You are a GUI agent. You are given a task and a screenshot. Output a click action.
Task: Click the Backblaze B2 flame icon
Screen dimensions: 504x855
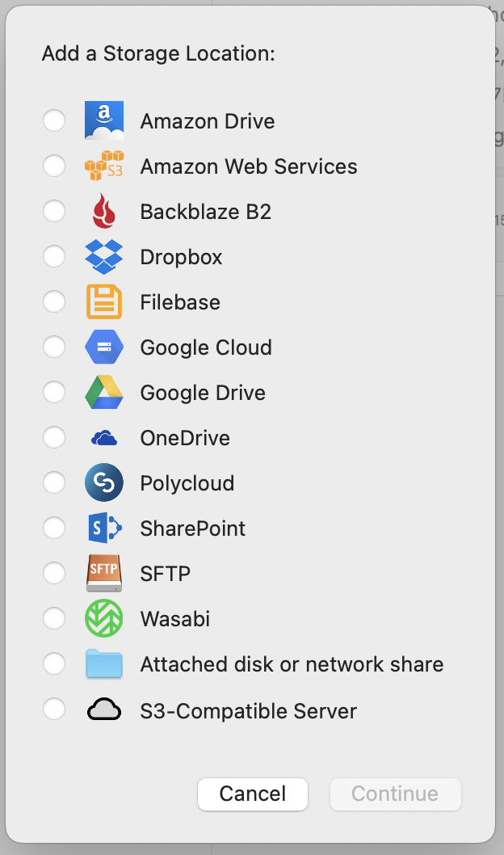click(104, 212)
